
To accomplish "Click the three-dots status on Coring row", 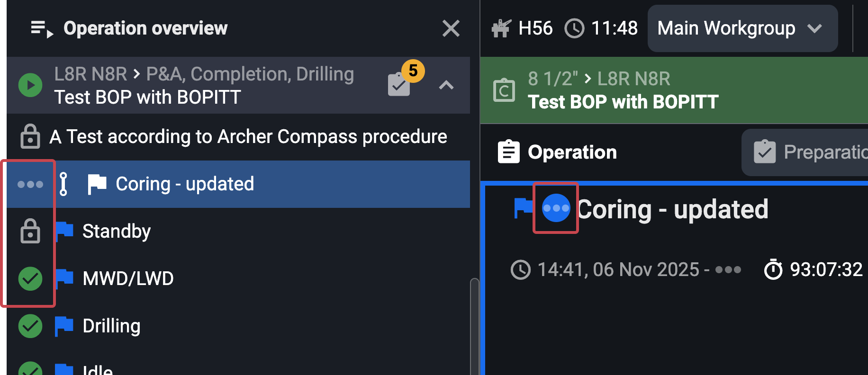I will (30, 184).
